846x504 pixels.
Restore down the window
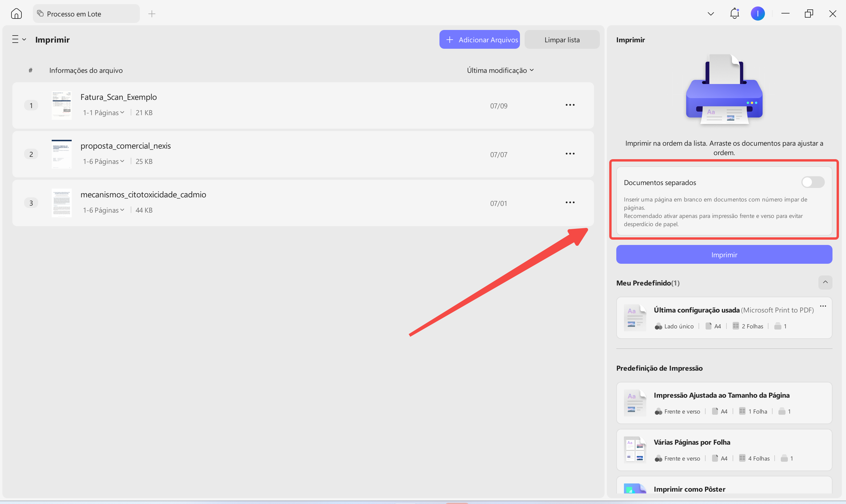pyautogui.click(x=809, y=14)
